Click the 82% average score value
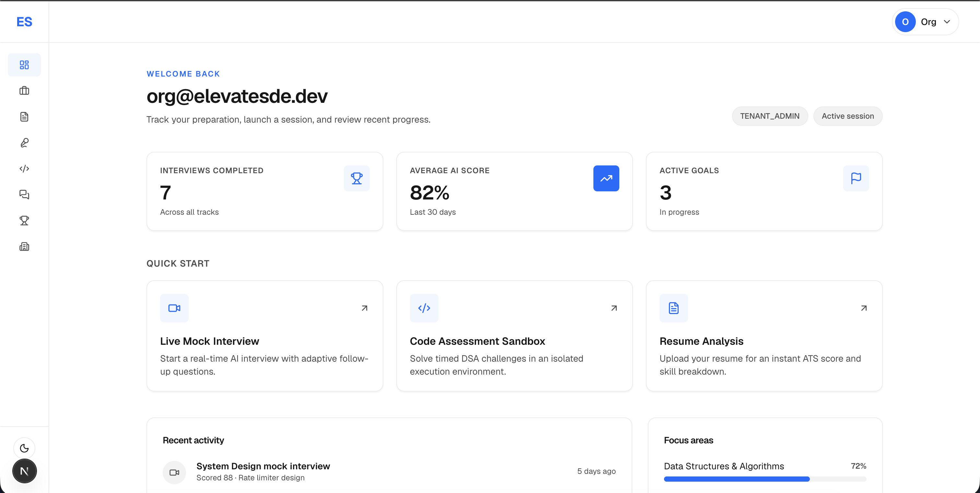 coord(429,193)
